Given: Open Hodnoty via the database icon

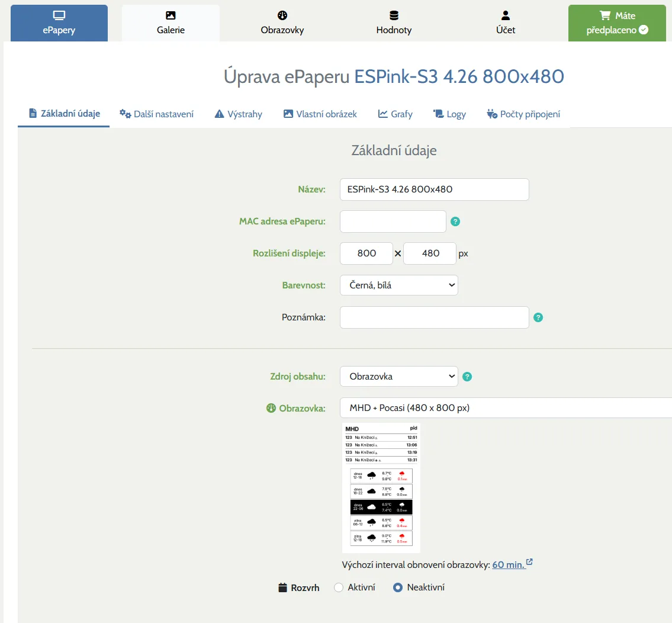Looking at the screenshot, I should point(394,15).
